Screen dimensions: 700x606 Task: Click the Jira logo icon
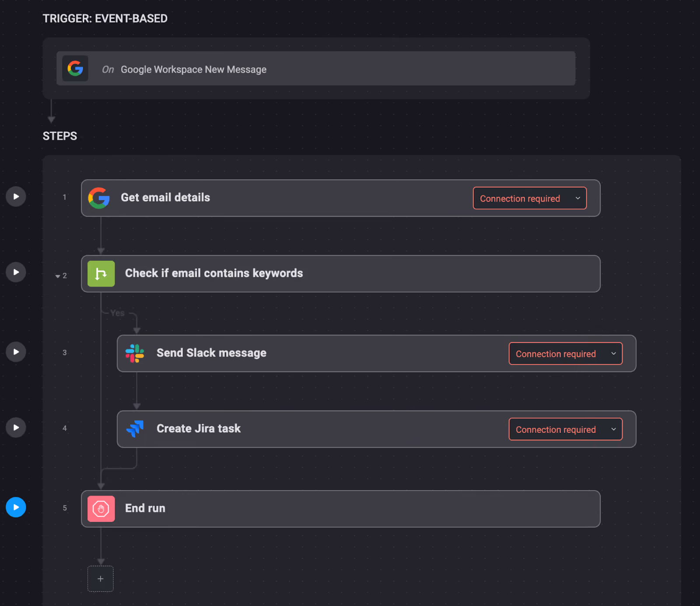pos(135,429)
